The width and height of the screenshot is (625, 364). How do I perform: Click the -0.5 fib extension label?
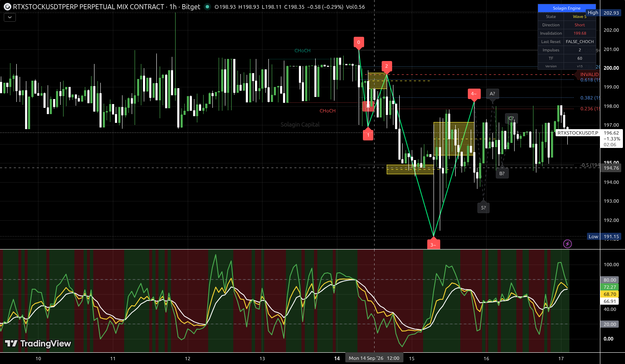tap(590, 165)
